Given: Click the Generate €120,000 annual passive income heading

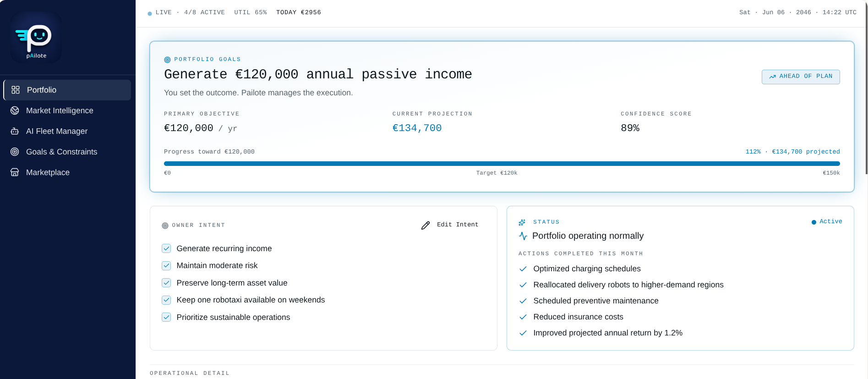Looking at the screenshot, I should (x=318, y=74).
